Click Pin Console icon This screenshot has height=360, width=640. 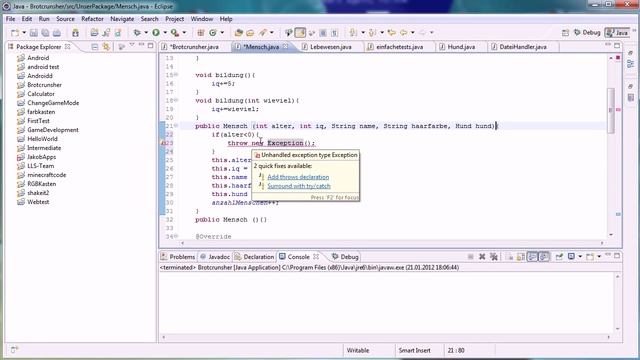pos(559,257)
